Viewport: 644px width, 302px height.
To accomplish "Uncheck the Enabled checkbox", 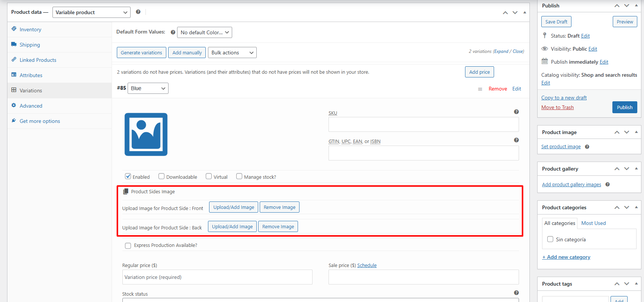I will coord(128,177).
